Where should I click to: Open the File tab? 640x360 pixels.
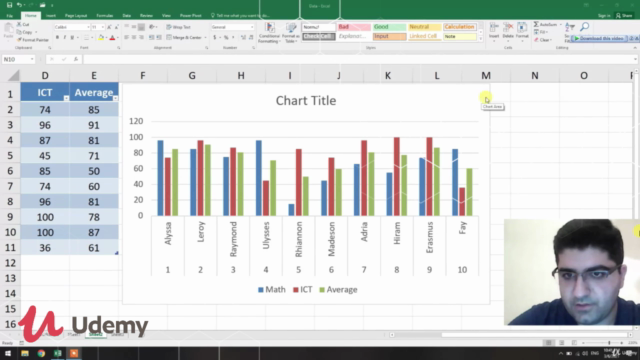(x=9, y=16)
